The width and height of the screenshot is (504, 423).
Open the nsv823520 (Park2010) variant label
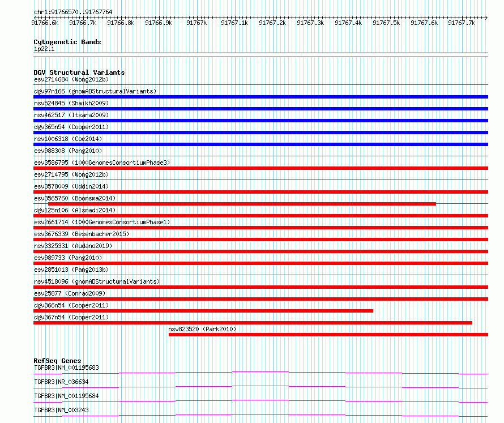(x=202, y=329)
